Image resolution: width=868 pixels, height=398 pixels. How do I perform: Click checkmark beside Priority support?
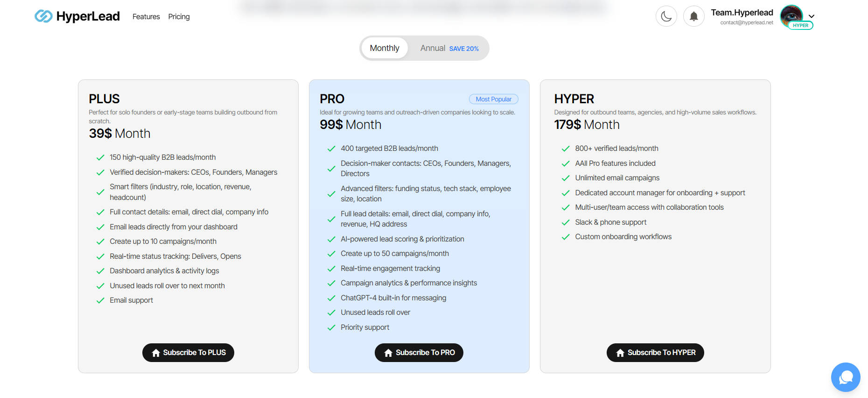pos(331,328)
